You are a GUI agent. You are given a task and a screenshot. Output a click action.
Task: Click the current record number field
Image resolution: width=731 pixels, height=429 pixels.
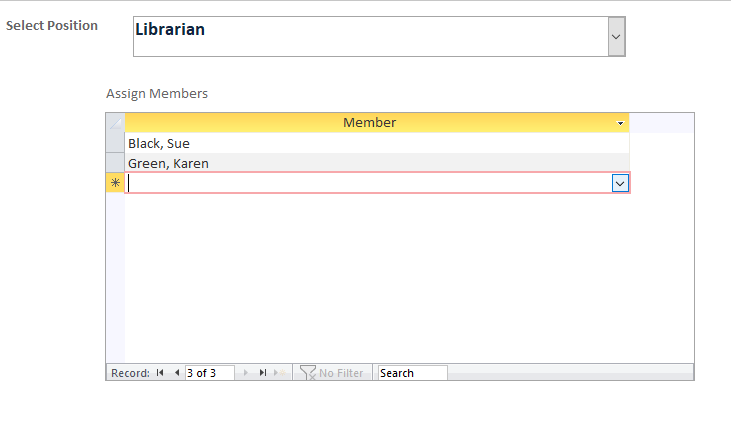coord(209,373)
